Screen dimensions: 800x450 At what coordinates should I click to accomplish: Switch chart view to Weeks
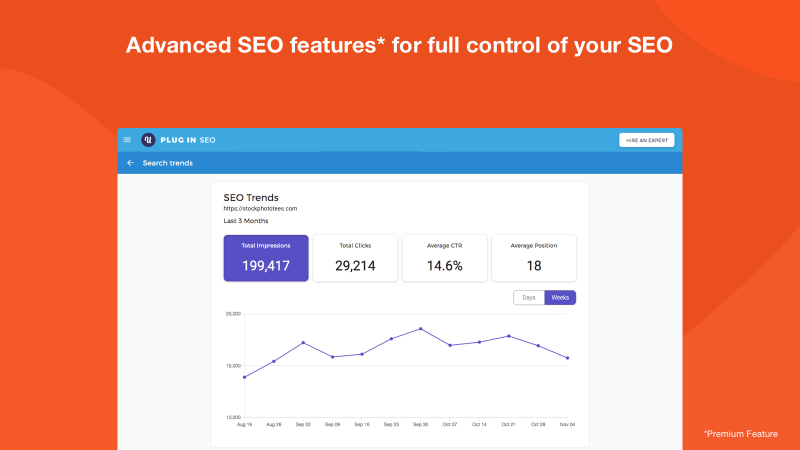(x=560, y=297)
